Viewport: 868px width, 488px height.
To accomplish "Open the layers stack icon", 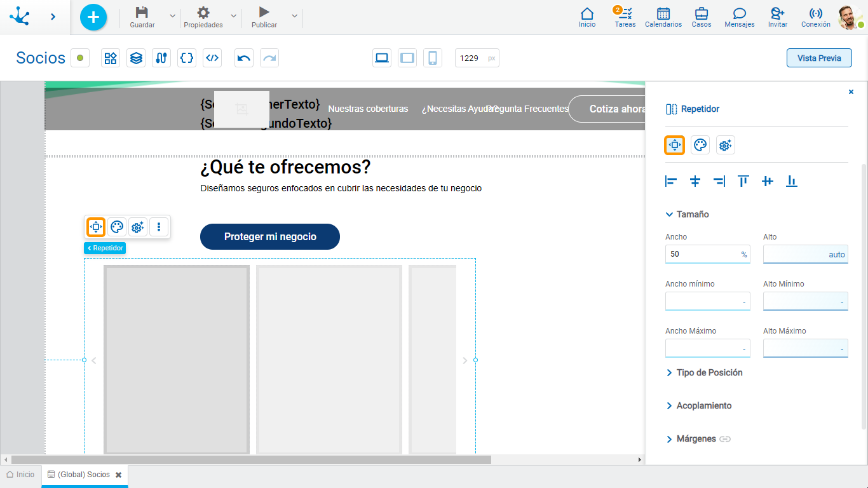I will pos(136,58).
